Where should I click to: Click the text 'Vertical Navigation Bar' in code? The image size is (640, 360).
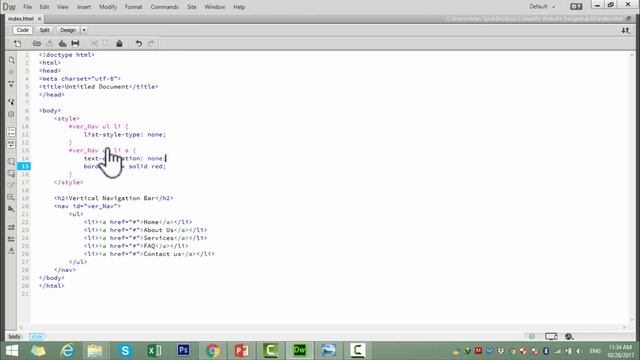tap(112, 198)
